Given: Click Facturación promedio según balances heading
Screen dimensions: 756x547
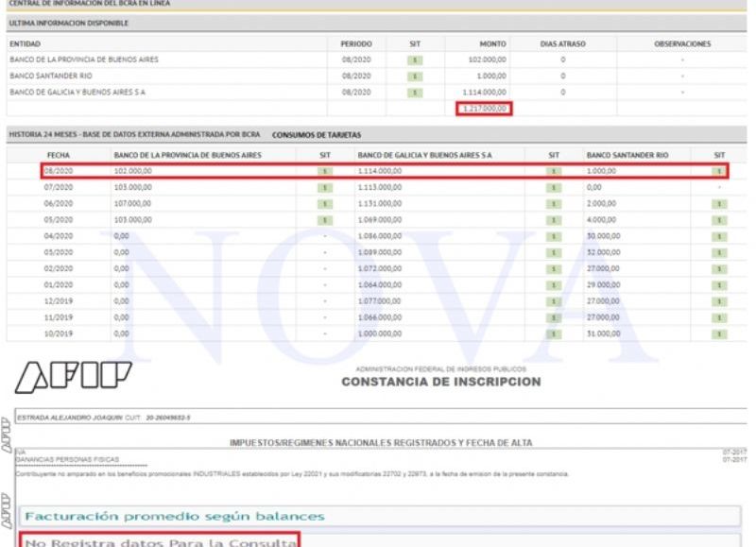Looking at the screenshot, I should [175, 517].
